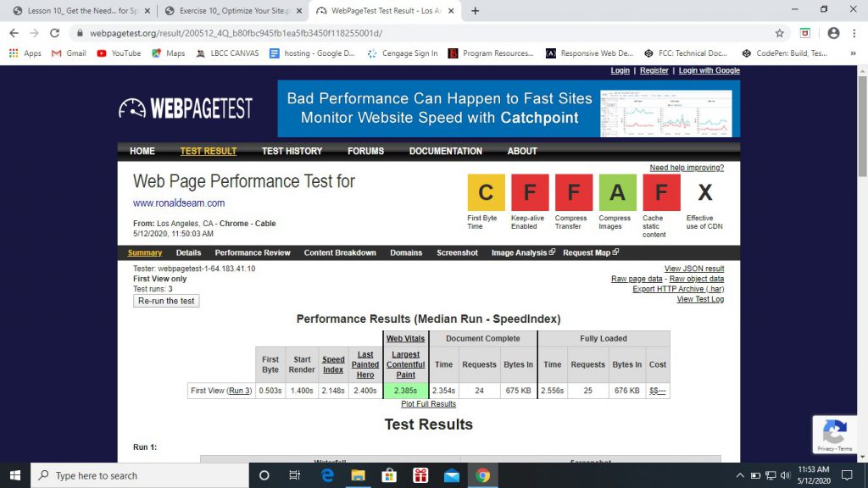Open the www.ronaldseam.com link
The width and height of the screenshot is (868, 488).
click(179, 202)
